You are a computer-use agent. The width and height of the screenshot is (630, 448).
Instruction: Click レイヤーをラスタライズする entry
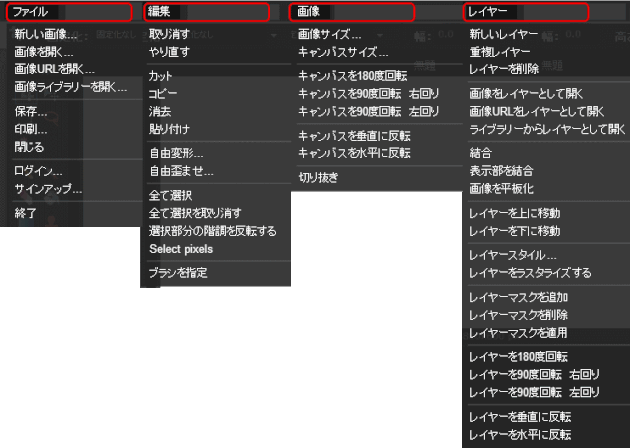pos(530,273)
